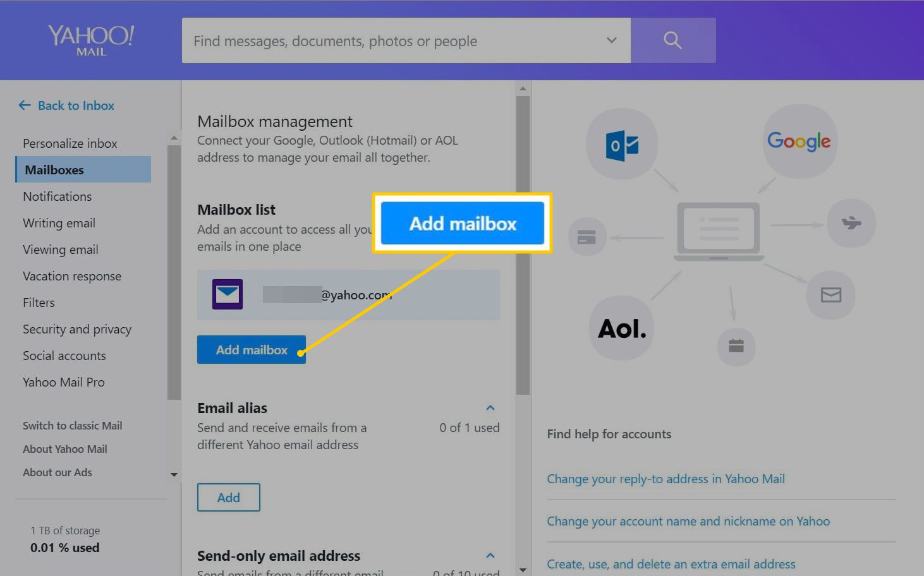Go to Writing email settings
This screenshot has height=576, width=924.
(59, 223)
